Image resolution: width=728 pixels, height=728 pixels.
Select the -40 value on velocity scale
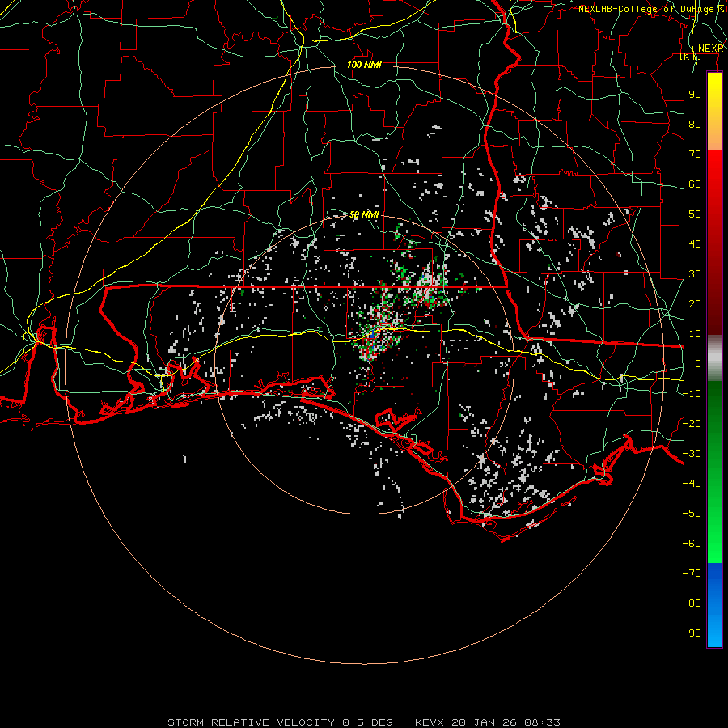coord(692,484)
